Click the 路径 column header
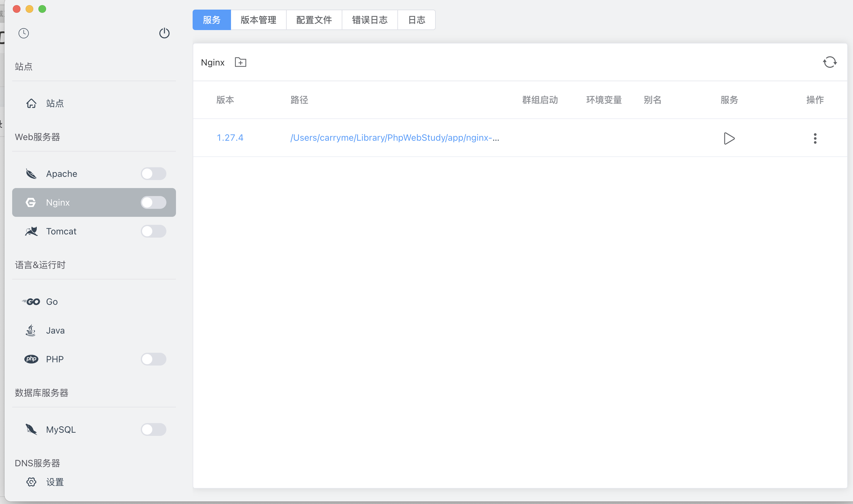This screenshot has width=853, height=504. tap(299, 100)
